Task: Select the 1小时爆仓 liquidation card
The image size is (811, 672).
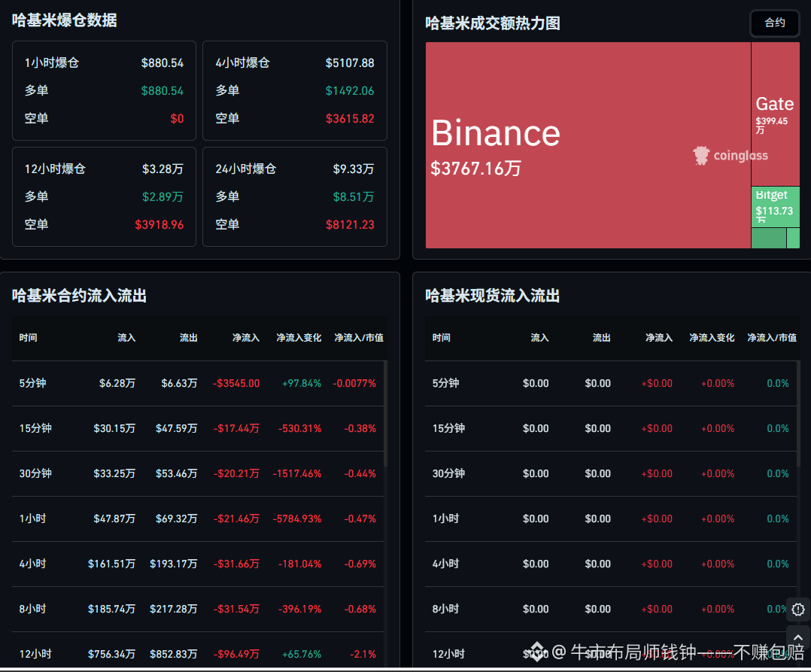Action: click(x=104, y=90)
